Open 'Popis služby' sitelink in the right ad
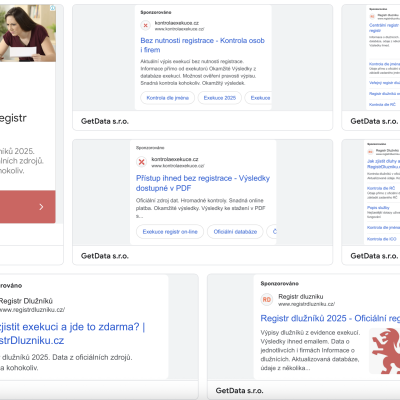400x400 pixels. pyautogui.click(x=378, y=208)
